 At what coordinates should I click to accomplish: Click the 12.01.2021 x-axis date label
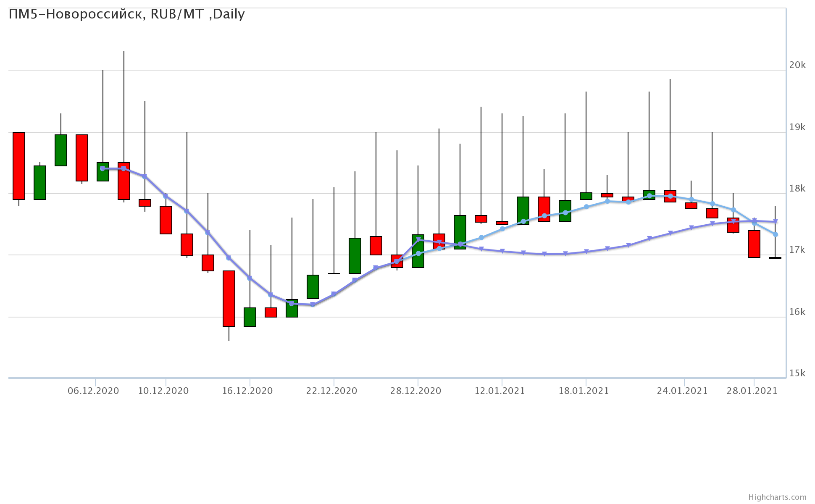pyautogui.click(x=500, y=391)
